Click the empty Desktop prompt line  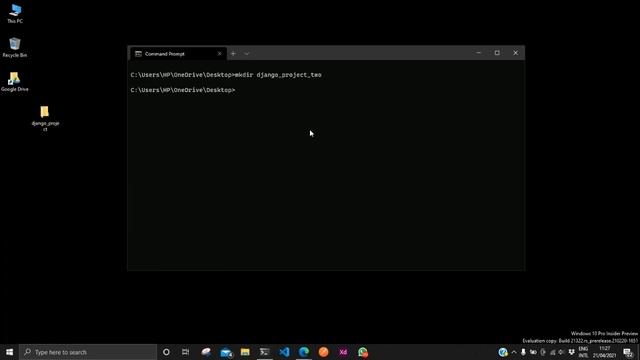click(x=183, y=90)
